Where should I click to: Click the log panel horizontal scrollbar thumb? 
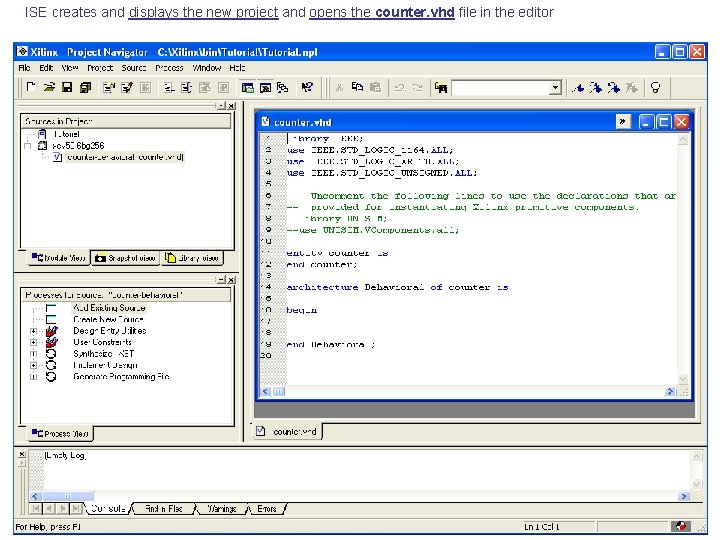click(x=68, y=496)
